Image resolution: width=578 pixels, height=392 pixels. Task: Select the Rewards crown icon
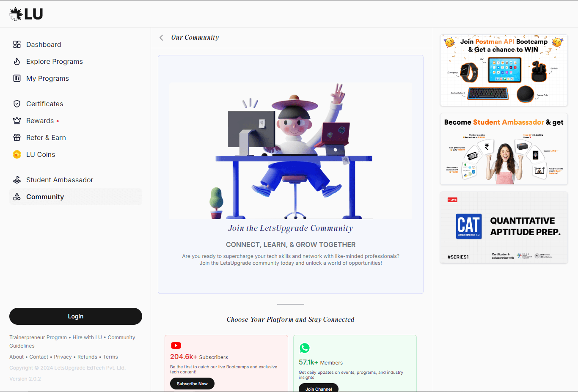[x=17, y=120]
